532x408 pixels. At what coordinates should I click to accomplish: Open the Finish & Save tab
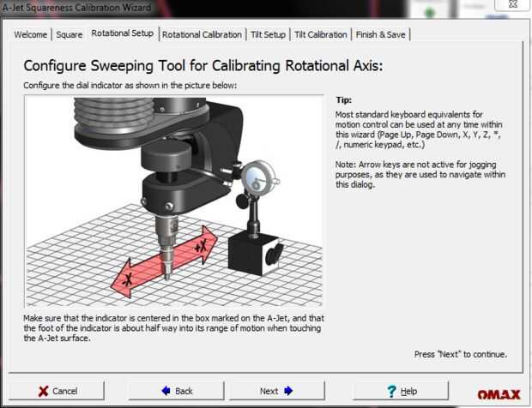point(380,34)
